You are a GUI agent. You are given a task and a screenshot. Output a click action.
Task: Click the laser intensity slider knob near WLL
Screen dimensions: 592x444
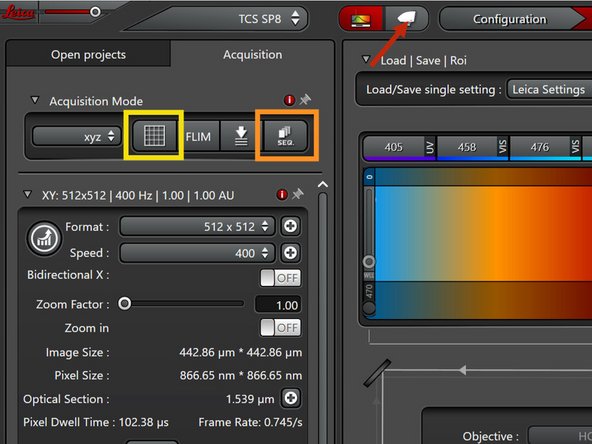(369, 262)
